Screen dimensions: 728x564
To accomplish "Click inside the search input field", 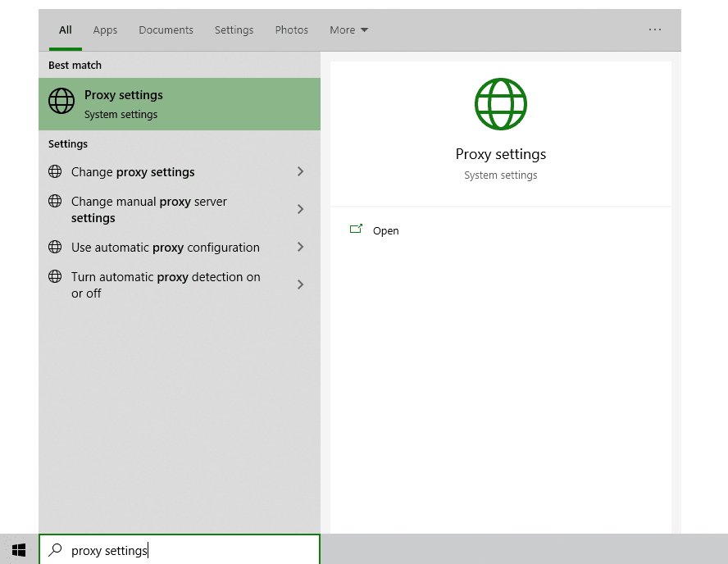I will tap(180, 550).
